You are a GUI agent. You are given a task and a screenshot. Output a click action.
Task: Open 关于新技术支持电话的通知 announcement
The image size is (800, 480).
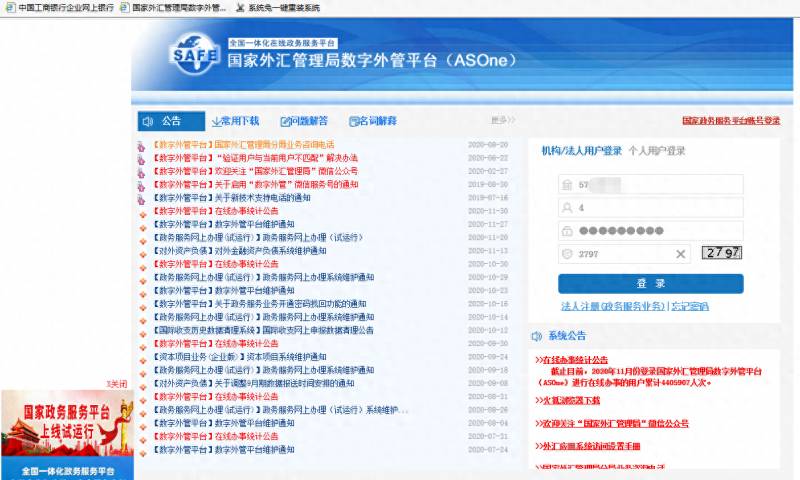tap(231, 198)
